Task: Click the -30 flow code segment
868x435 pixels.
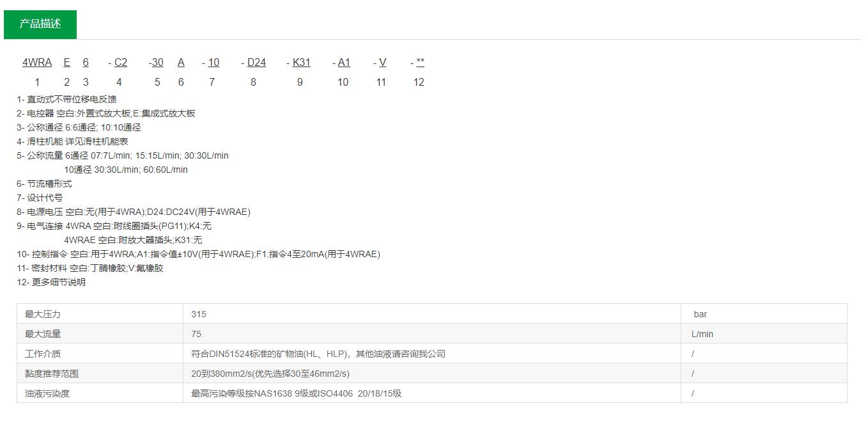Action: (156, 63)
